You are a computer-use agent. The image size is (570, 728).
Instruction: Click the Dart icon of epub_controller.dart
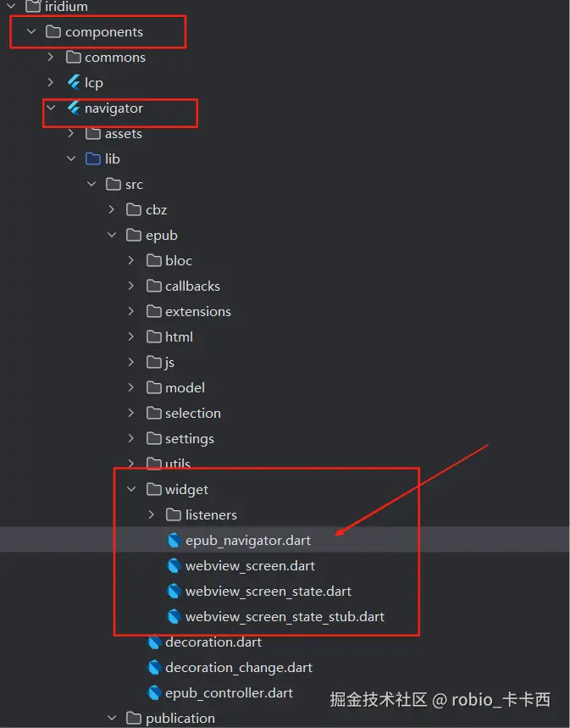tap(154, 692)
